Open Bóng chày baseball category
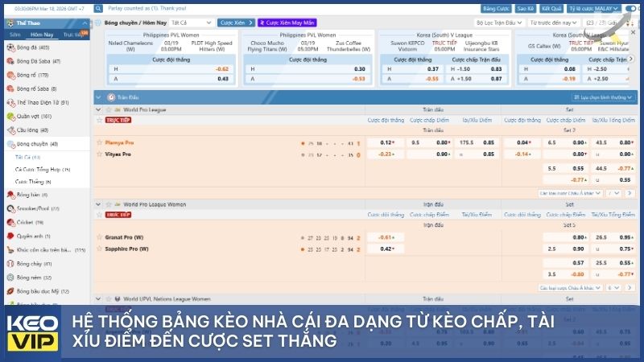 click(33, 264)
